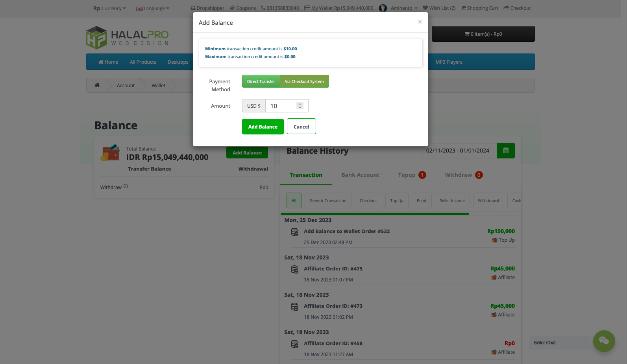Open Wish List (2)
The image size is (627, 364).
point(439,8)
